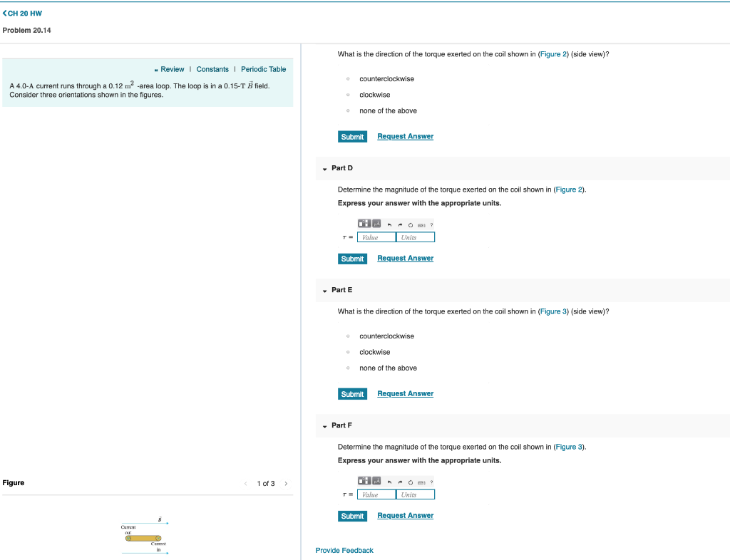Click the Part D Value input field
730x560 pixels.
pos(376,237)
